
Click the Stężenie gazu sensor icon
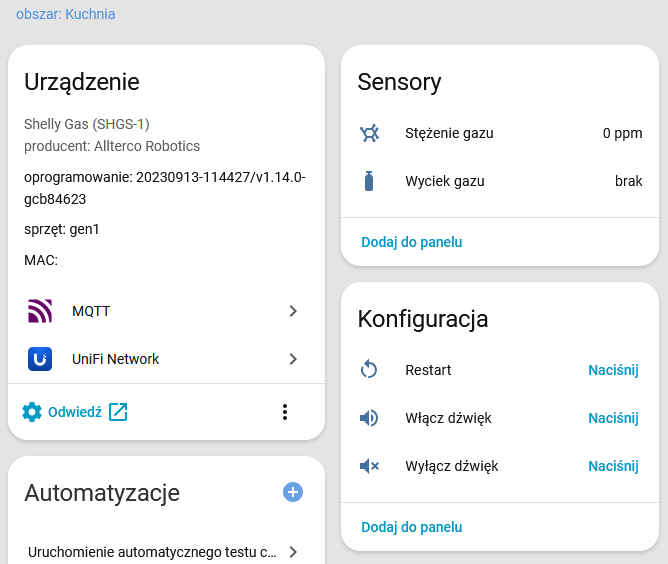370,133
